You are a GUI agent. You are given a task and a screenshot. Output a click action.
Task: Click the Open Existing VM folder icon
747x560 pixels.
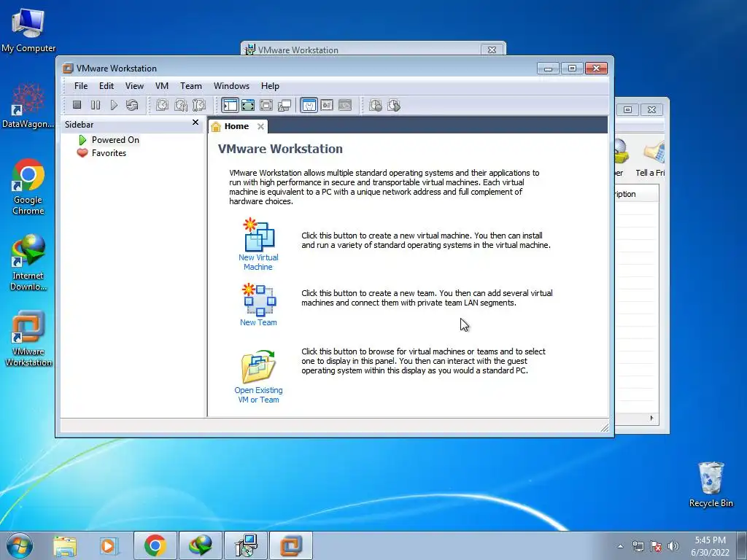(258, 367)
